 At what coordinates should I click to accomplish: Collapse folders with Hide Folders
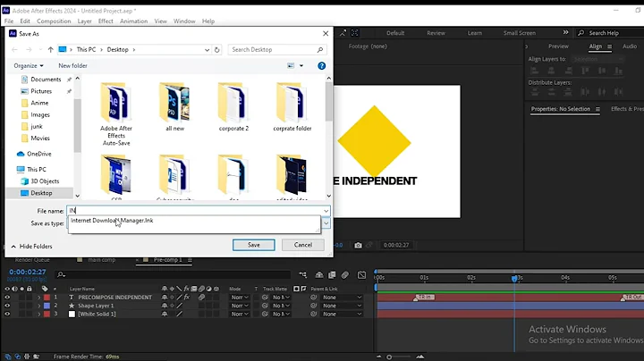31,246
